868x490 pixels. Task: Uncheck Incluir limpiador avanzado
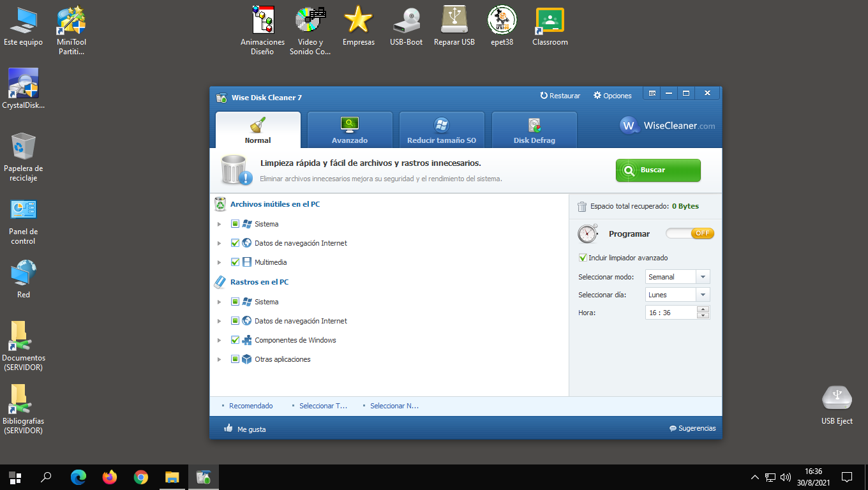pyautogui.click(x=583, y=258)
